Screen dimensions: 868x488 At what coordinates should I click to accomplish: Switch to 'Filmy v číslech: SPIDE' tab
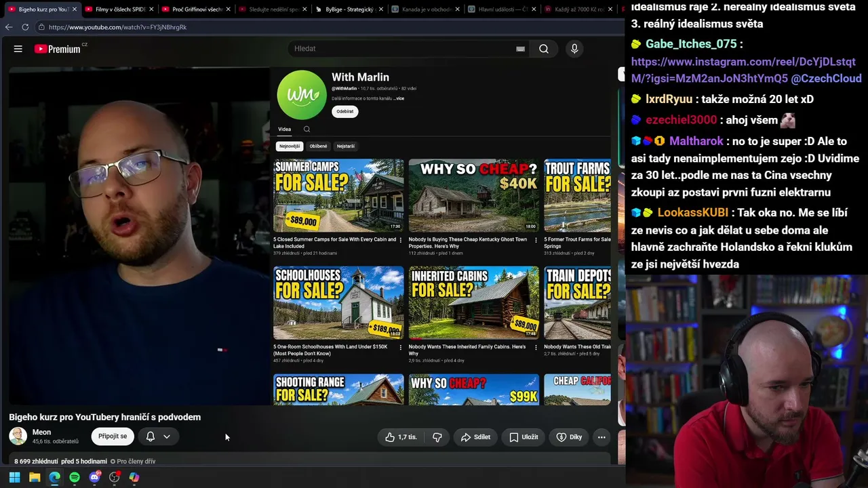pyautogui.click(x=120, y=9)
